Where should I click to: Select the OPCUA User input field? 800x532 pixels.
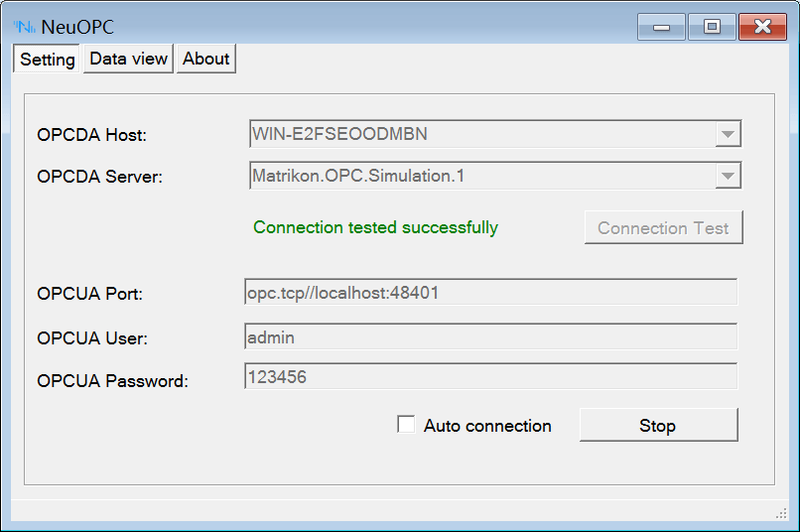pos(490,336)
